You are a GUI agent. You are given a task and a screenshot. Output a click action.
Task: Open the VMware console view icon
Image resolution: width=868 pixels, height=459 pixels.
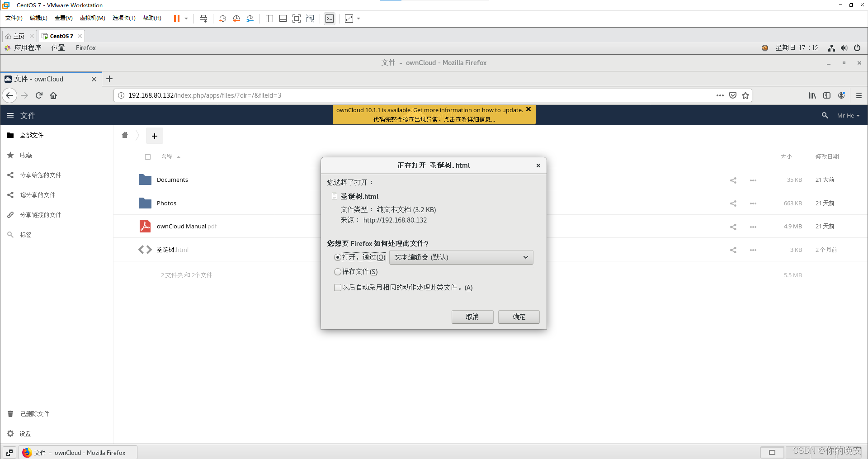pos(330,19)
